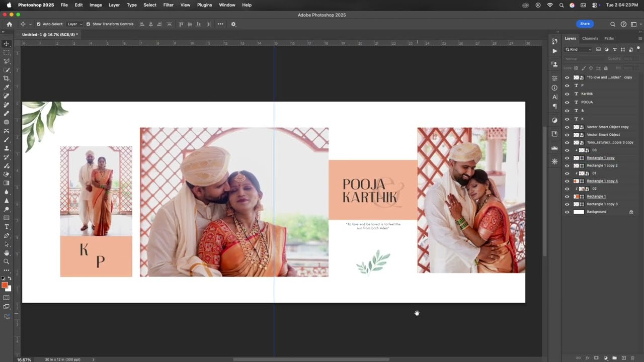
Task: Open the options bar gear settings
Action: 233,24
